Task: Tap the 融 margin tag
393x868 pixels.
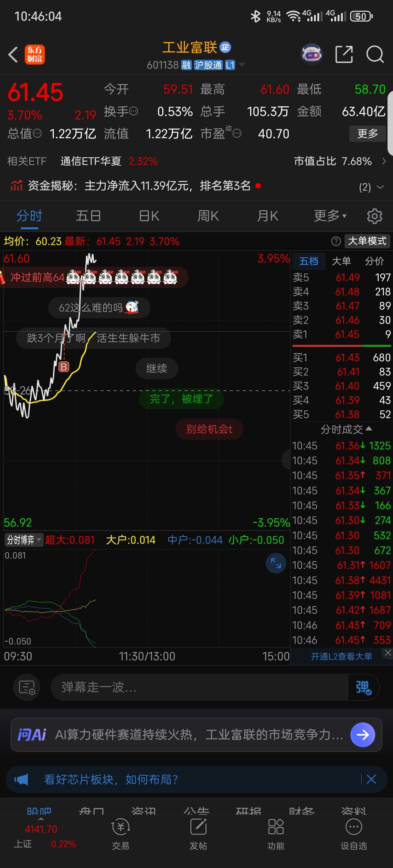Action: click(186, 65)
